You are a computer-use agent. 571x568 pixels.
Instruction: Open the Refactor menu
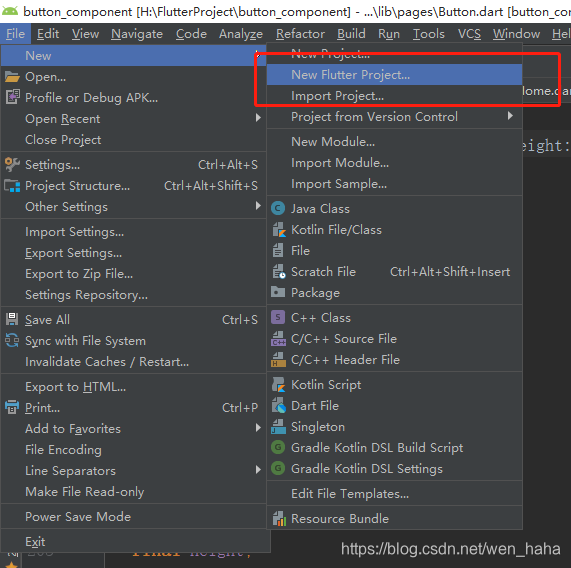pyautogui.click(x=300, y=34)
